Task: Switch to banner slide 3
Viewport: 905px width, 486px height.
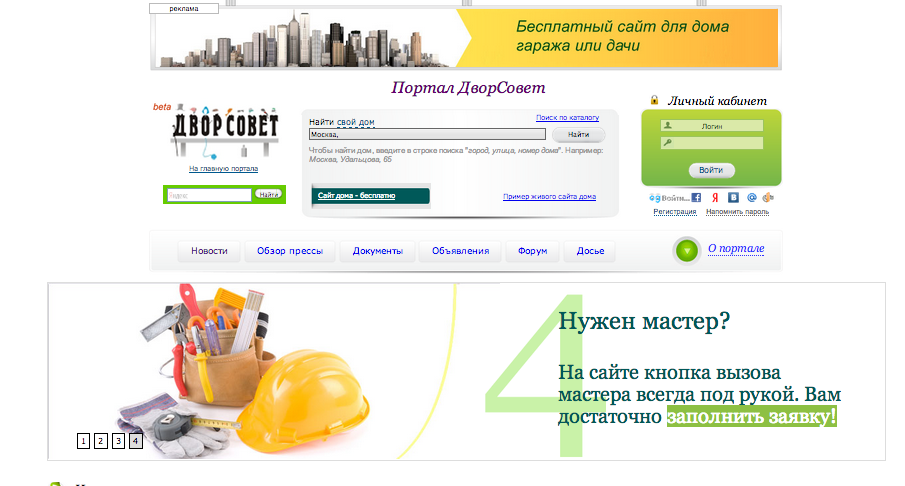Action: 118,441
